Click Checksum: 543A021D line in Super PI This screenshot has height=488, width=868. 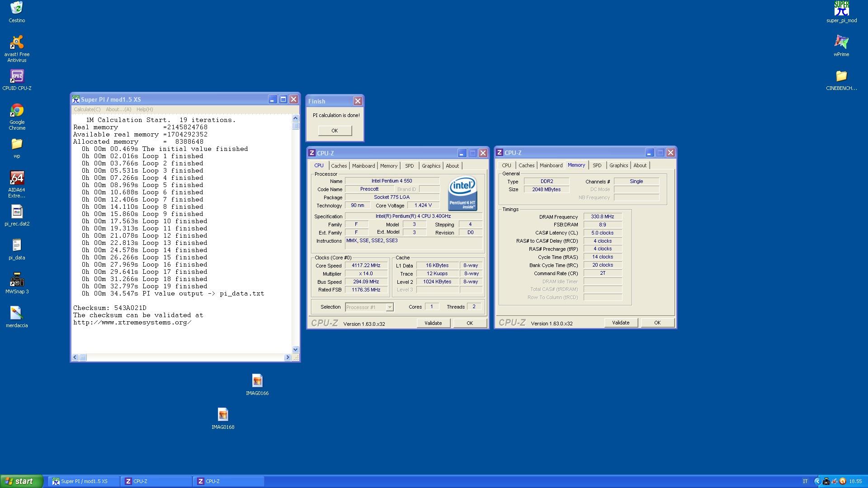pos(110,308)
